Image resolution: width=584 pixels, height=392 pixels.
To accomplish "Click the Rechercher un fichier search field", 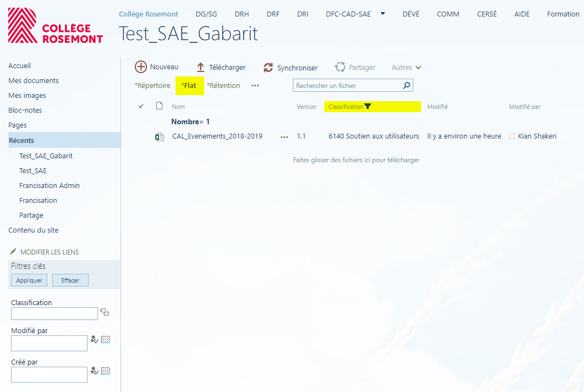I will coord(347,86).
